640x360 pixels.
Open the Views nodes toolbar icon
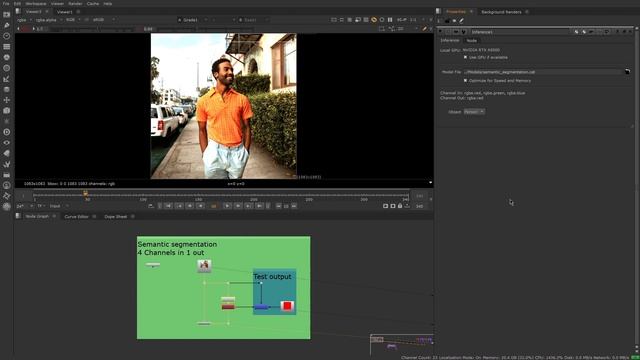tap(7, 143)
